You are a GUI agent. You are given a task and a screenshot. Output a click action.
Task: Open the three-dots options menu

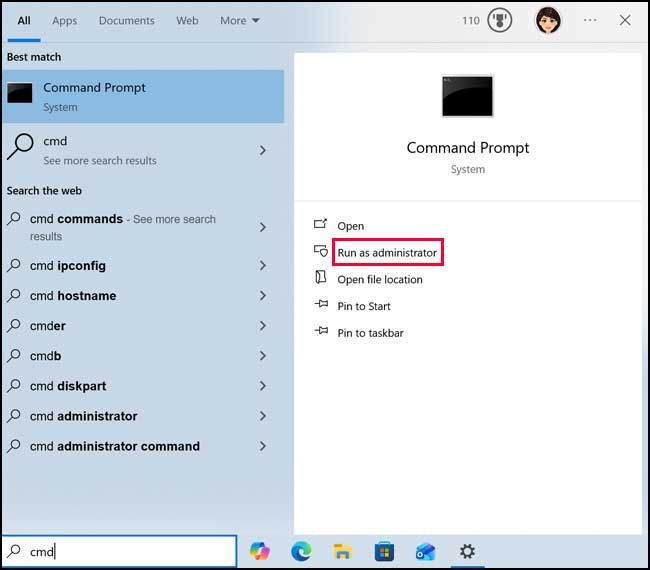click(590, 20)
